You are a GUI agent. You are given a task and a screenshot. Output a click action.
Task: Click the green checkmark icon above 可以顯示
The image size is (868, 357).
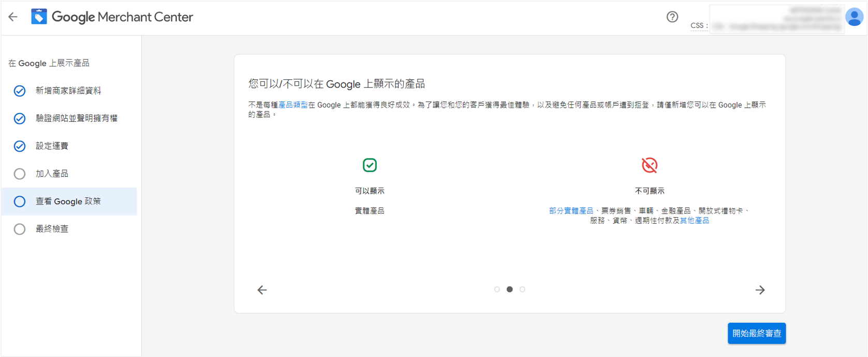coord(370,165)
